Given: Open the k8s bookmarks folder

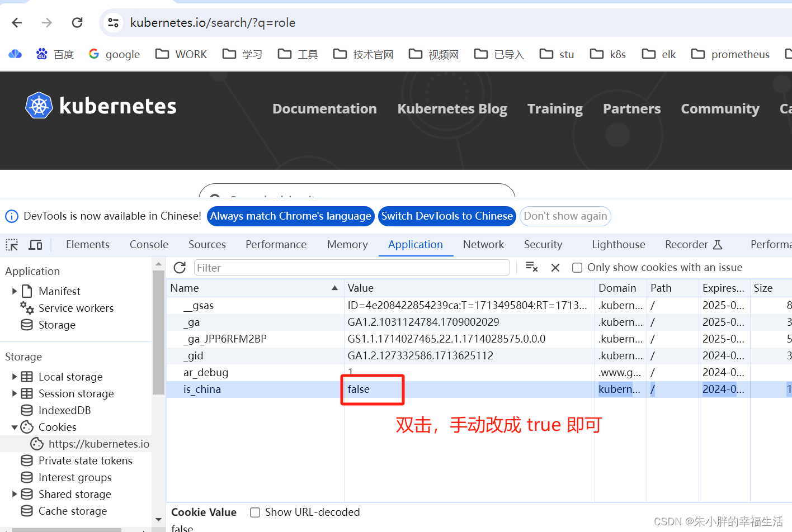Looking at the screenshot, I should [x=608, y=54].
